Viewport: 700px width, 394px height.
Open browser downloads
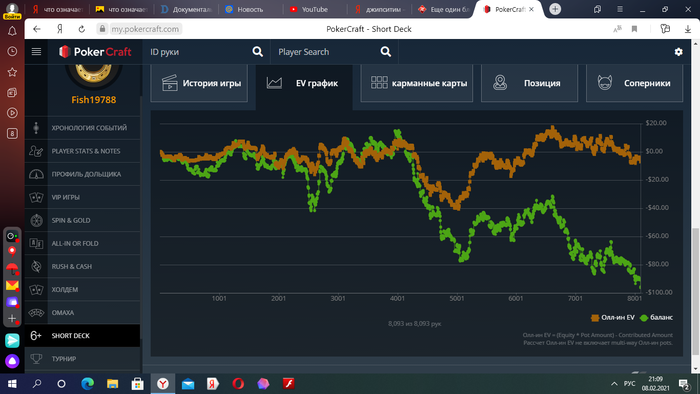coord(688,29)
